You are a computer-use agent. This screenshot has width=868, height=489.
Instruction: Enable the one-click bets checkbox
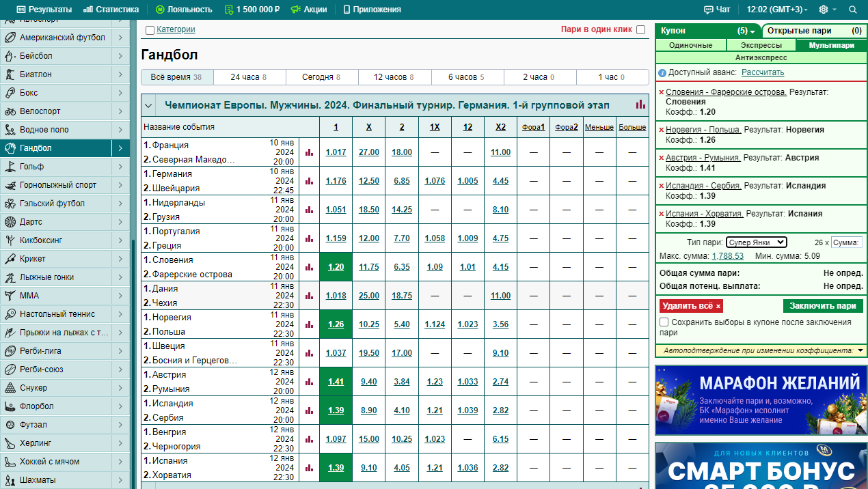(x=640, y=30)
